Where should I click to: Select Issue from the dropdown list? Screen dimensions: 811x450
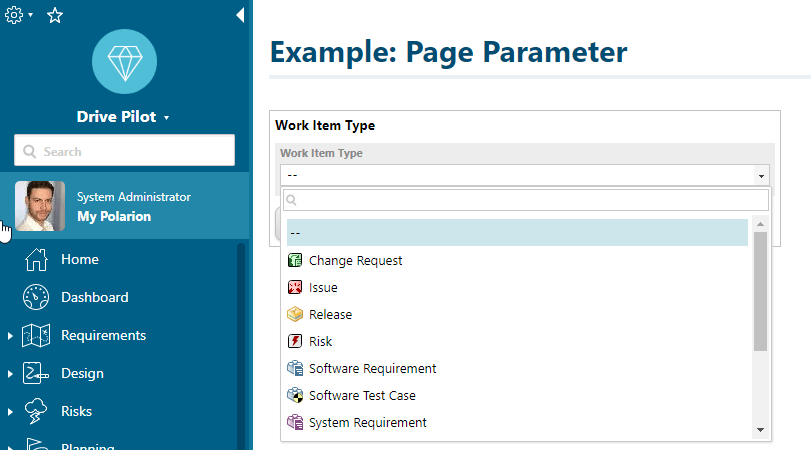coord(323,288)
